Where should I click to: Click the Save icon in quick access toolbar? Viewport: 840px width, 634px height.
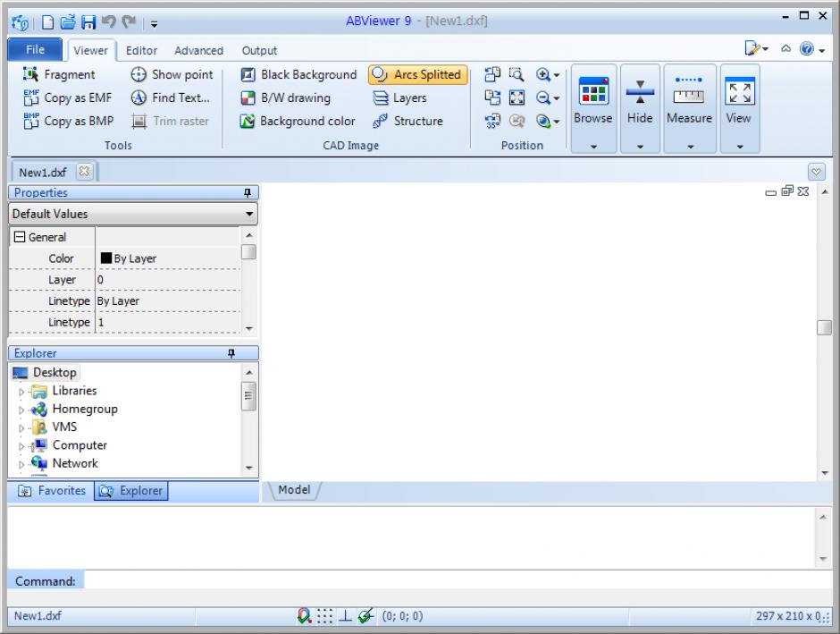88,22
